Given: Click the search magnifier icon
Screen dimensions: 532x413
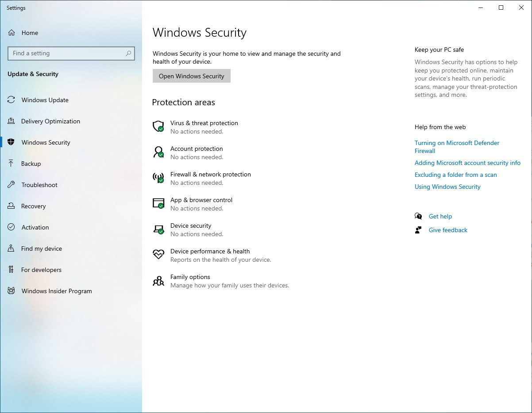Looking at the screenshot, I should (x=128, y=54).
